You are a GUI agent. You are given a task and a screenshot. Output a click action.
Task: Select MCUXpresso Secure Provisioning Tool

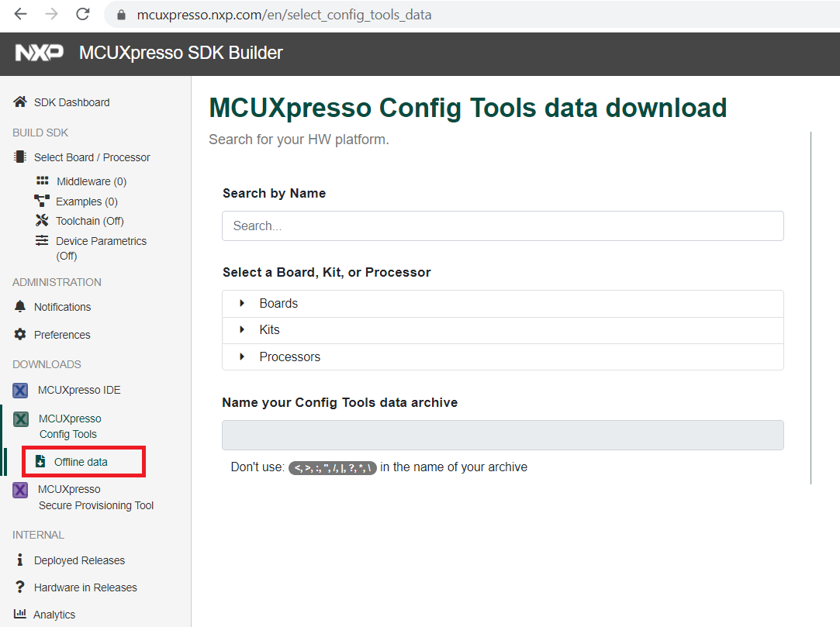tap(95, 497)
